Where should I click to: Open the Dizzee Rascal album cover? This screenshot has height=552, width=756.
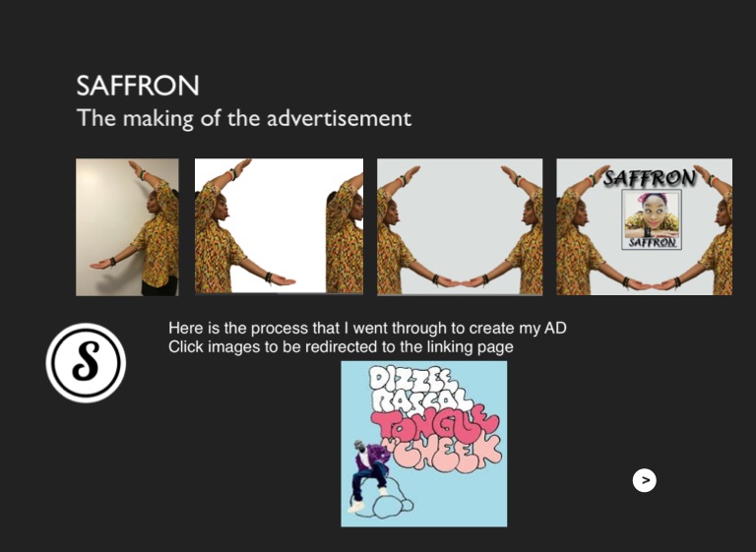(x=424, y=444)
